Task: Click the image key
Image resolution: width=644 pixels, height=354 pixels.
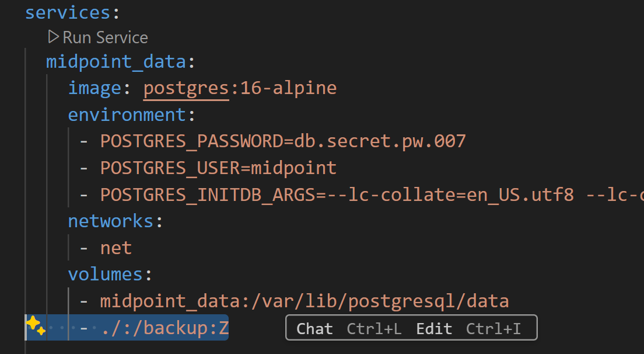Action: pos(94,88)
